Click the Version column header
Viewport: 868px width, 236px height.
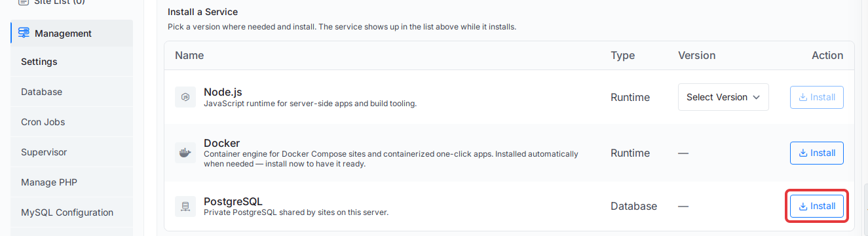coord(696,55)
